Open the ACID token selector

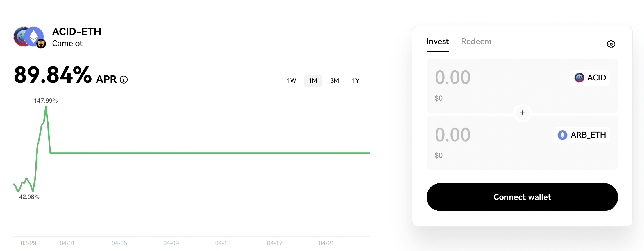coord(590,77)
